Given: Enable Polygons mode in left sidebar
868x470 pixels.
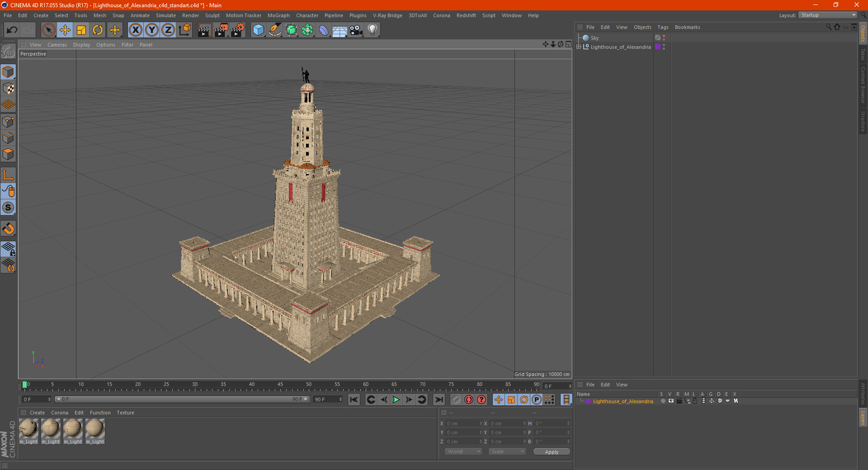Looking at the screenshot, I should coord(8,154).
